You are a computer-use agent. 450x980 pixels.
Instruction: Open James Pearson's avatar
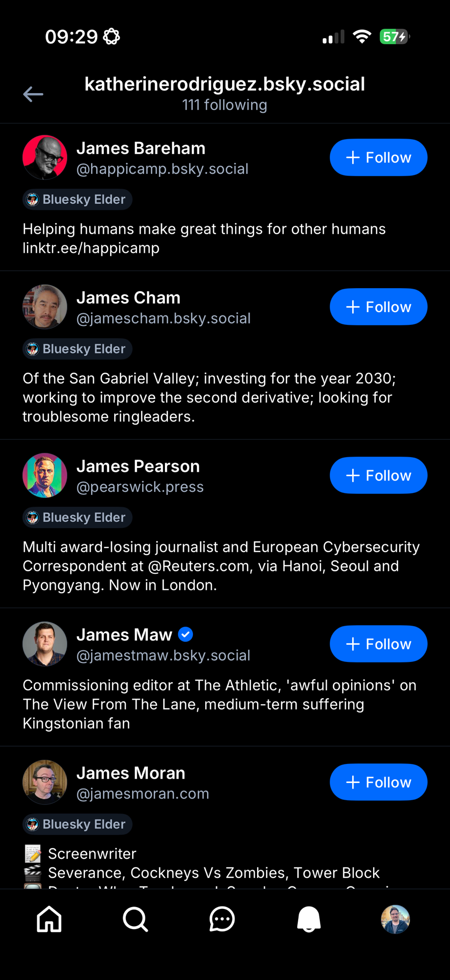pos(45,475)
